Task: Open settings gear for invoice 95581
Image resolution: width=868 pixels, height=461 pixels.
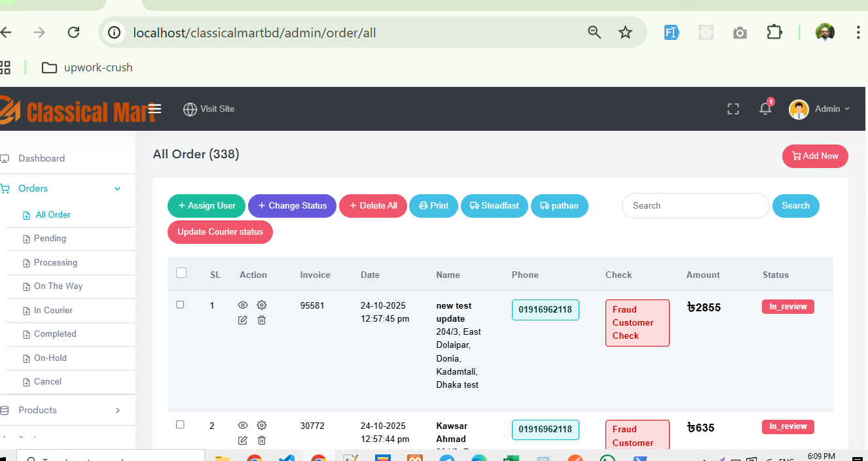Action: tap(262, 305)
